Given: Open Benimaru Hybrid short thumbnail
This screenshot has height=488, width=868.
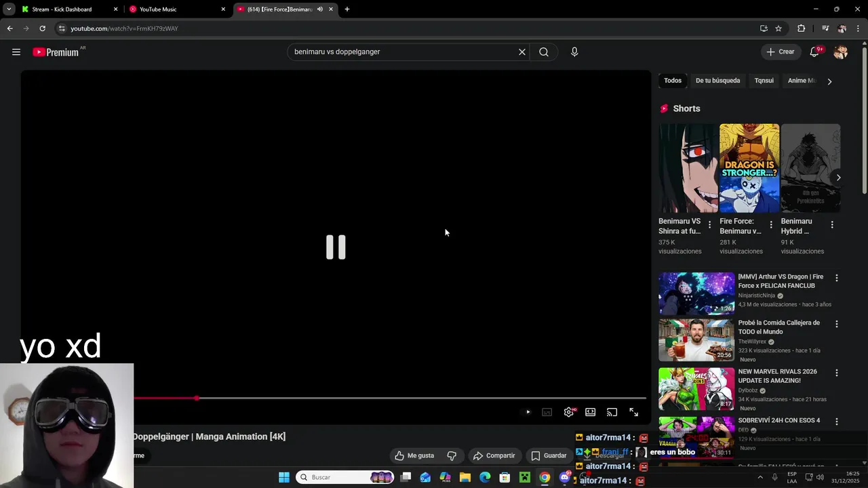Looking at the screenshot, I should tap(810, 168).
